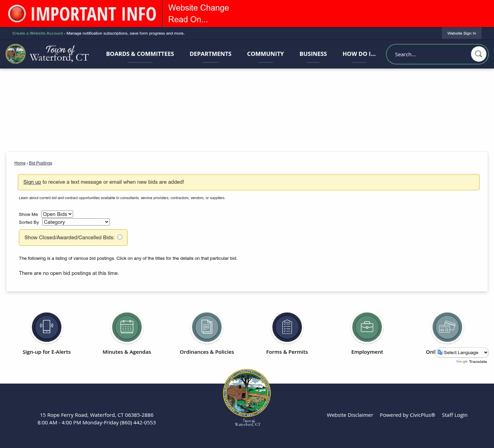Screen dimensions: 494x448
Task: Open the Ordinances & Policies document icon
Action: point(207,327)
